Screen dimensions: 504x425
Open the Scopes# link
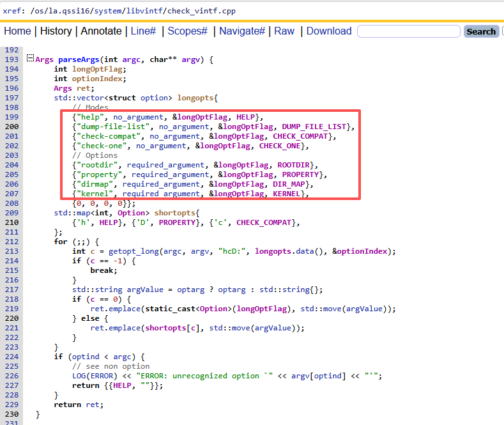coord(187,31)
